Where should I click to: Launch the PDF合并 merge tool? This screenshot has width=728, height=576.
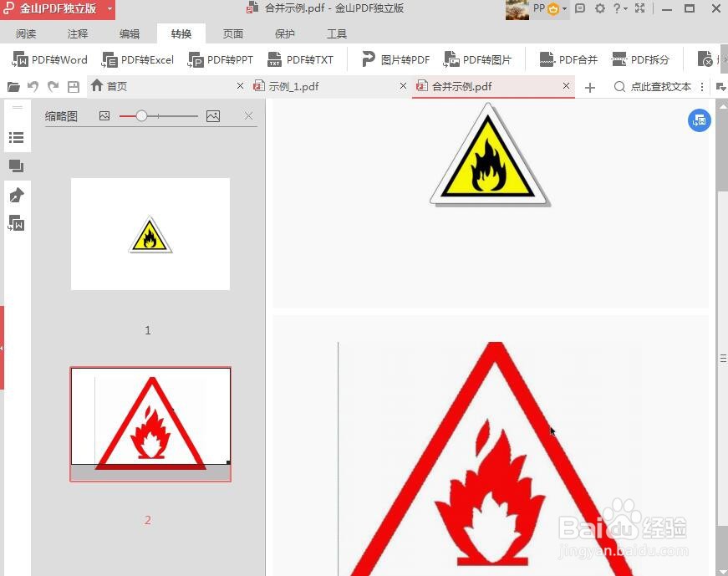click(x=568, y=60)
